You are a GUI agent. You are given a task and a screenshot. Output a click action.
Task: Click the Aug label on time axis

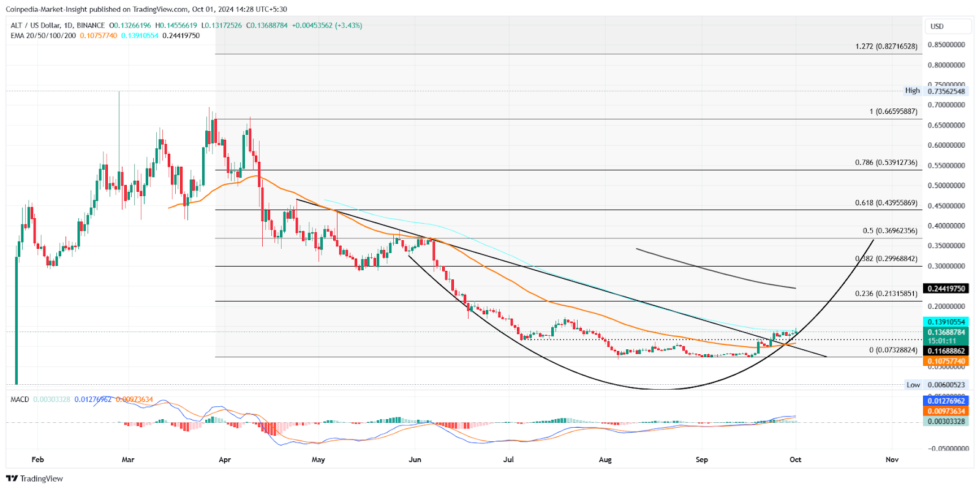pos(605,460)
